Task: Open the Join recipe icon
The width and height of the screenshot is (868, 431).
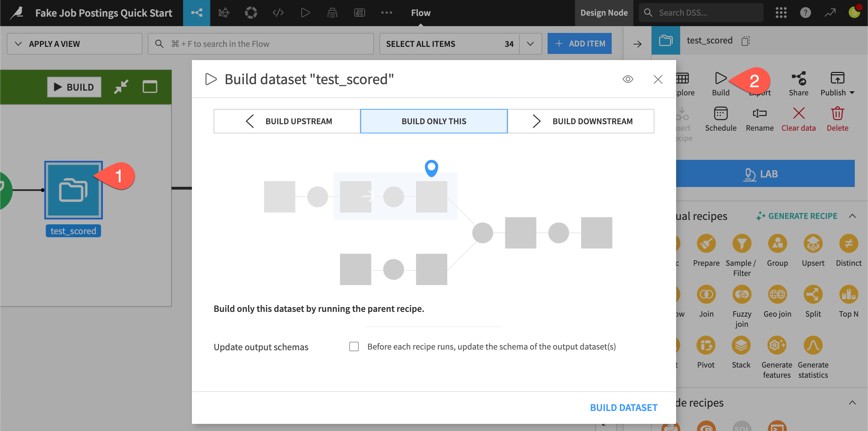Action: [706, 294]
